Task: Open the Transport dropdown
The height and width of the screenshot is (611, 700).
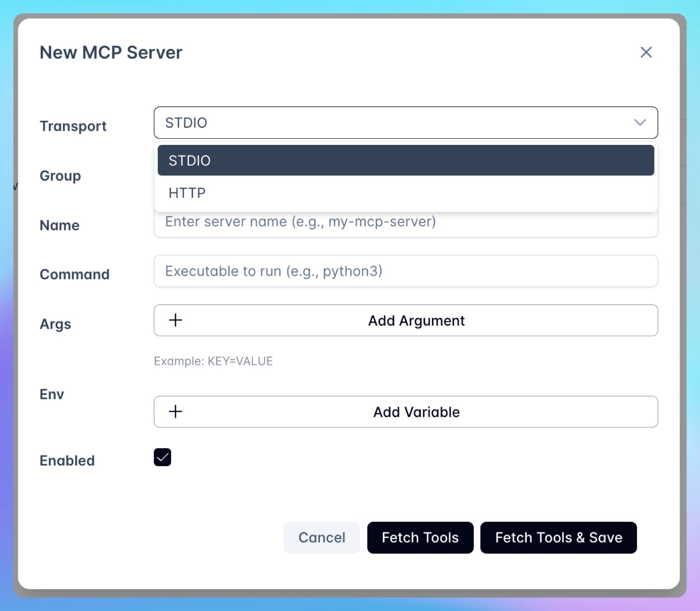Action: pyautogui.click(x=406, y=123)
